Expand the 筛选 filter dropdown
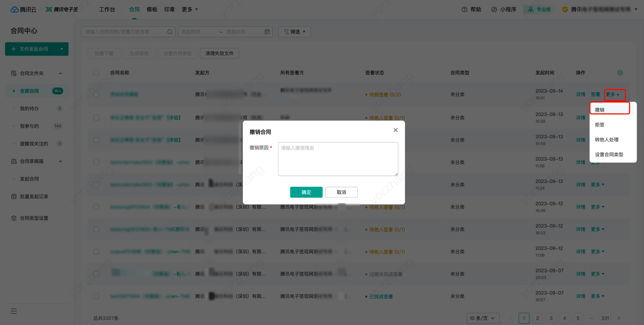The height and width of the screenshot is (325, 644). pos(294,32)
